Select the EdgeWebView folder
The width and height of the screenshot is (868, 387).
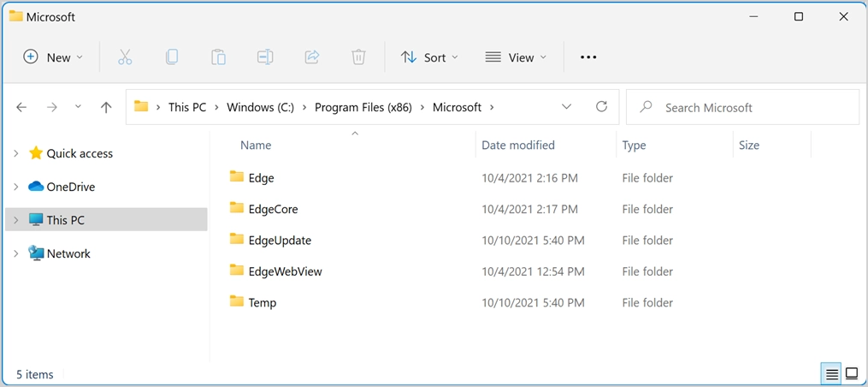click(285, 271)
